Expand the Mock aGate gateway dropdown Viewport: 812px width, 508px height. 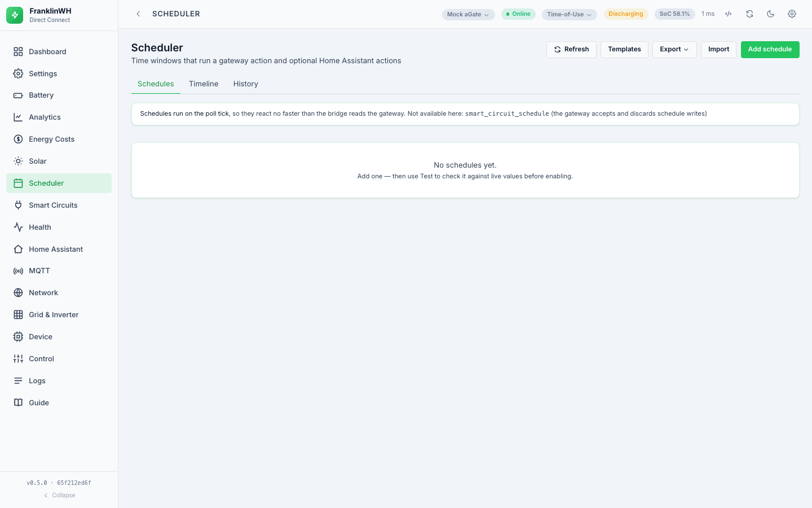(468, 14)
